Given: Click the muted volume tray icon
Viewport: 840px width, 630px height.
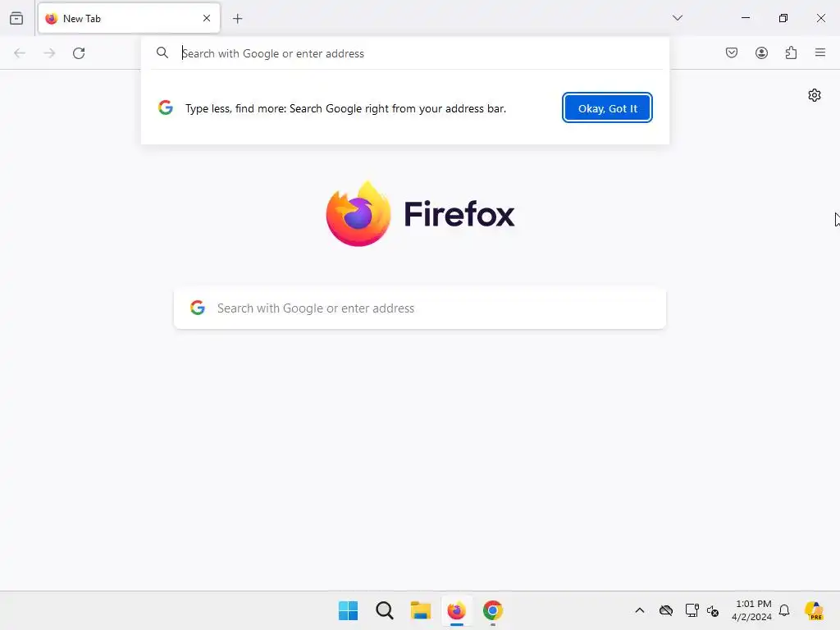Looking at the screenshot, I should coord(713,610).
